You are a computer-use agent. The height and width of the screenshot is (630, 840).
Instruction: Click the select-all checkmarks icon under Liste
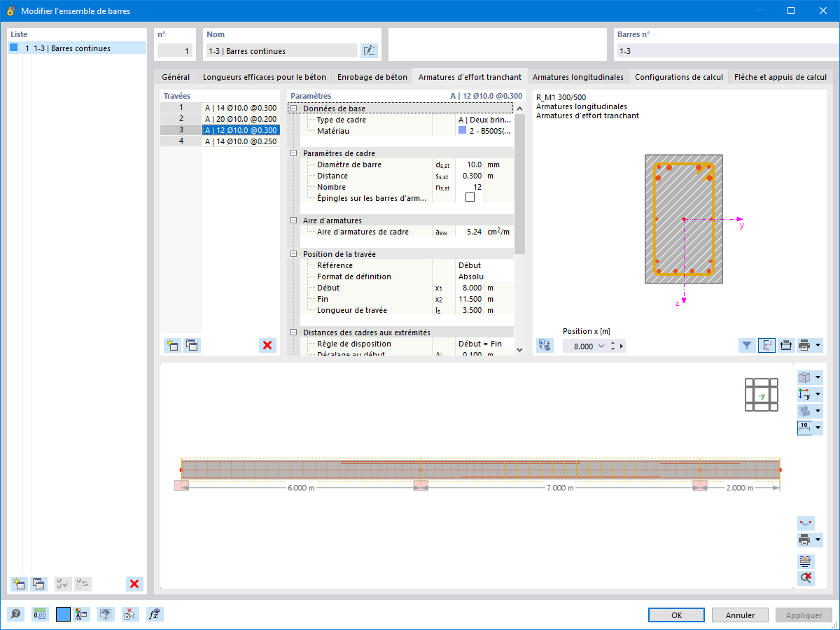tap(63, 584)
